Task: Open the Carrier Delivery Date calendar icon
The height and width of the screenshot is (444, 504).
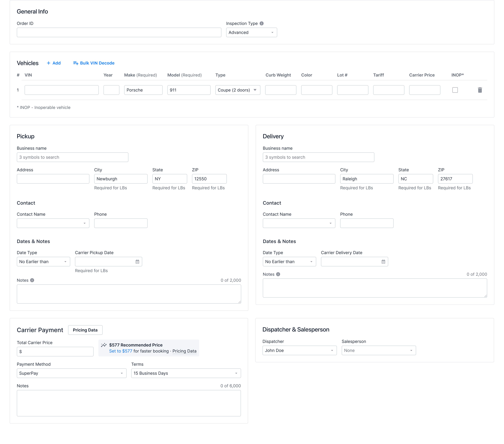Action: 383,262
